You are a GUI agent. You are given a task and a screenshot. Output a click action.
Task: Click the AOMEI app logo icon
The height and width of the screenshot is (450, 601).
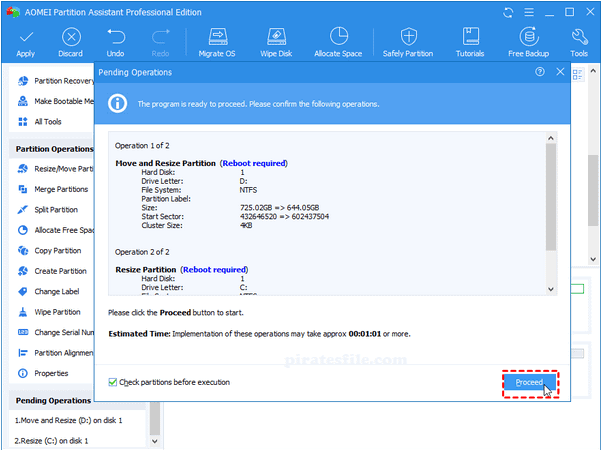pos(13,12)
